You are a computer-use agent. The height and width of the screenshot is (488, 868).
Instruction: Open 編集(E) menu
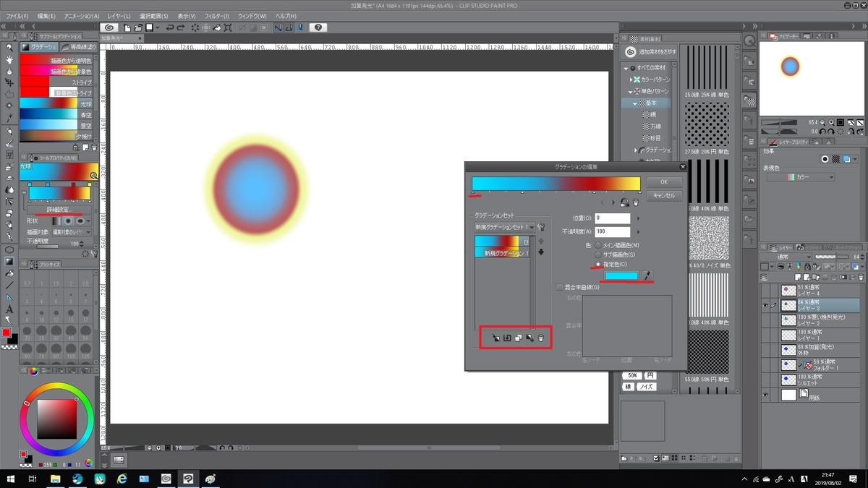[x=46, y=15]
